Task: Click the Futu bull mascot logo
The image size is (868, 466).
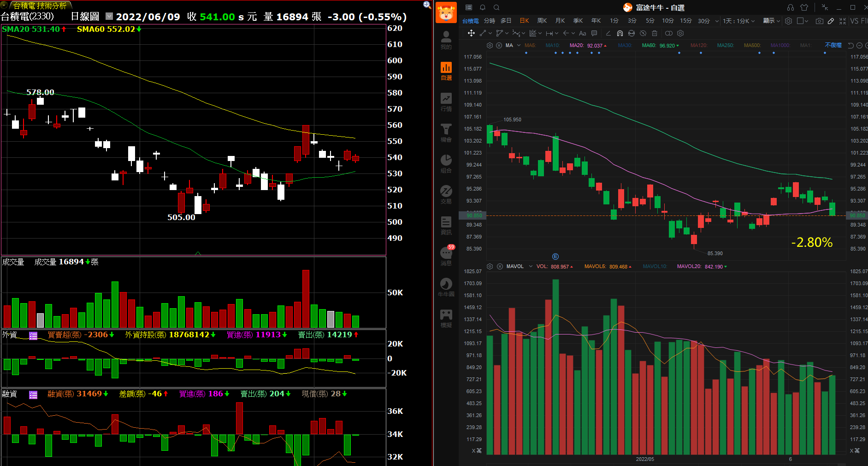Action: click(x=446, y=12)
